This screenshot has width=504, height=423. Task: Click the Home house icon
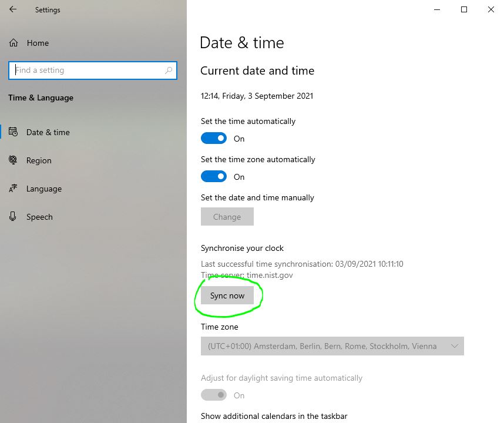(x=14, y=43)
